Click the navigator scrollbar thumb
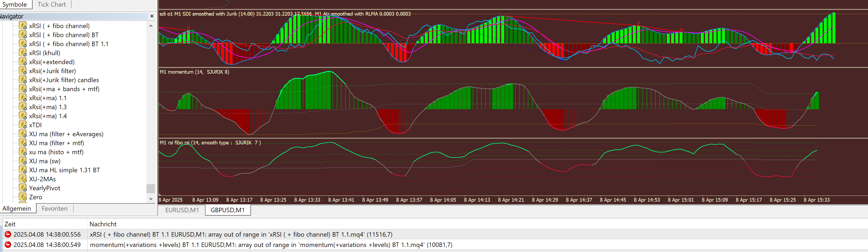 coord(151,188)
